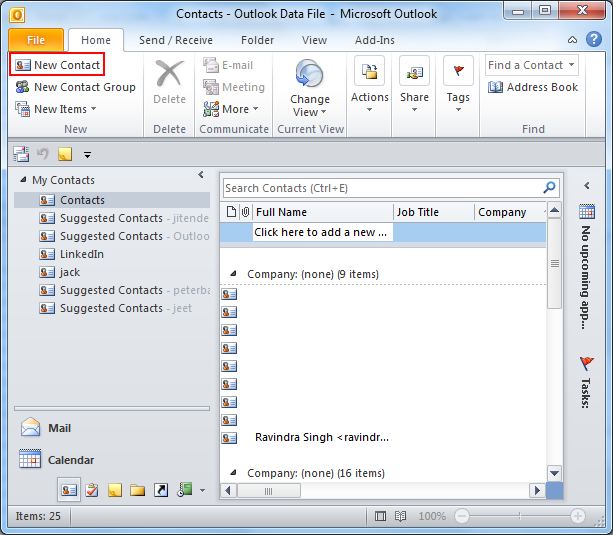
Task: Select Suggested Contacts - Outloo folder
Action: pyautogui.click(x=124, y=236)
